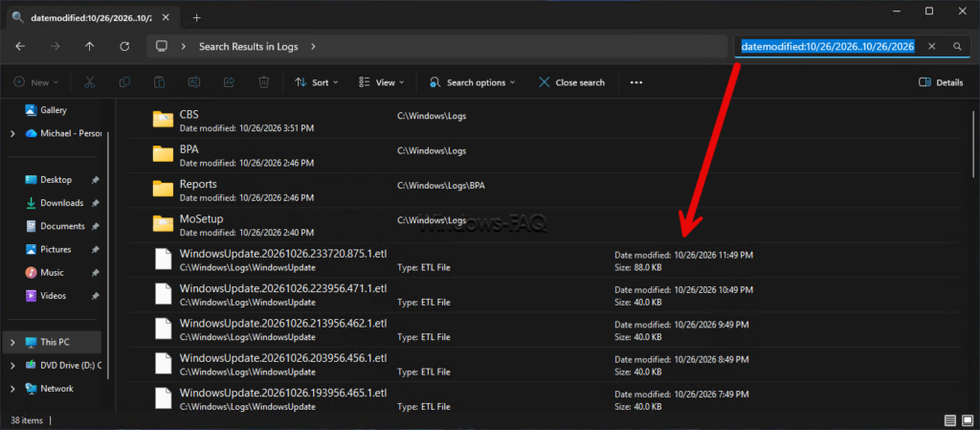Viewport: 980px width, 430px height.
Task: Open Downloads in Quick access
Action: [53, 202]
